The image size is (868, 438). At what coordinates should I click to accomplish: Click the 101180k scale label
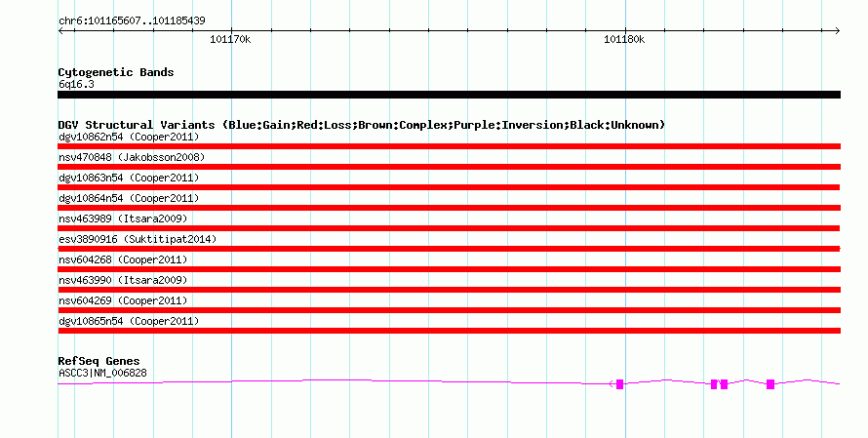coord(624,39)
